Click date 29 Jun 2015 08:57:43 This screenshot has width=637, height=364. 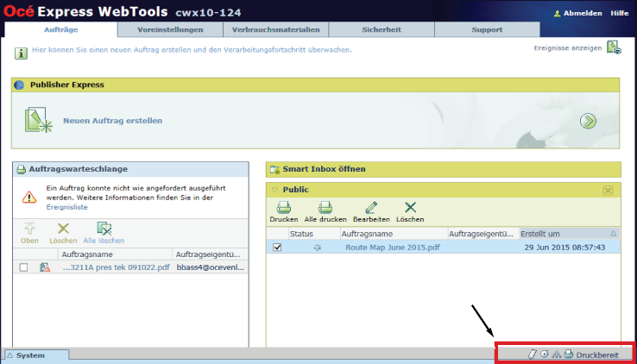(564, 248)
